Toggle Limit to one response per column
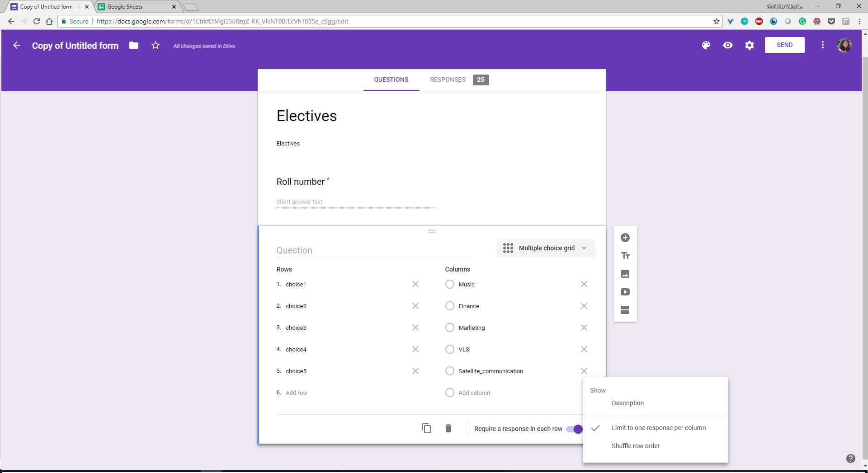Screen dimensions: 868x473 tap(656, 428)
